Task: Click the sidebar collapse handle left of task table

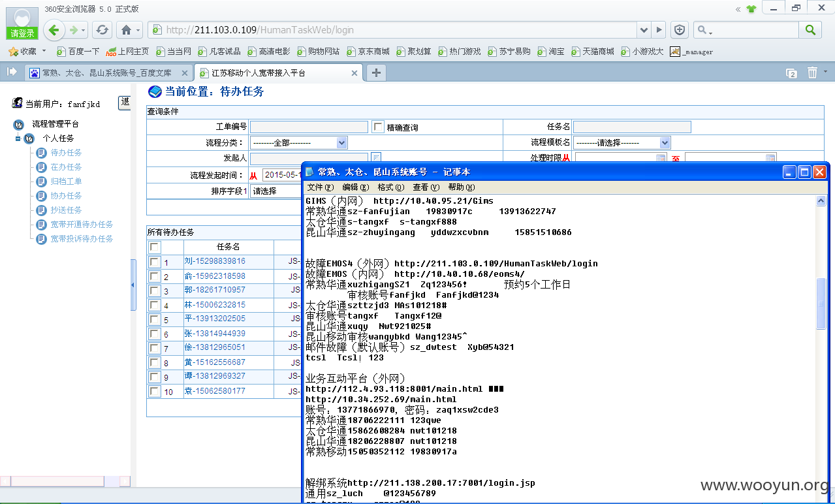Action: pos(134,285)
